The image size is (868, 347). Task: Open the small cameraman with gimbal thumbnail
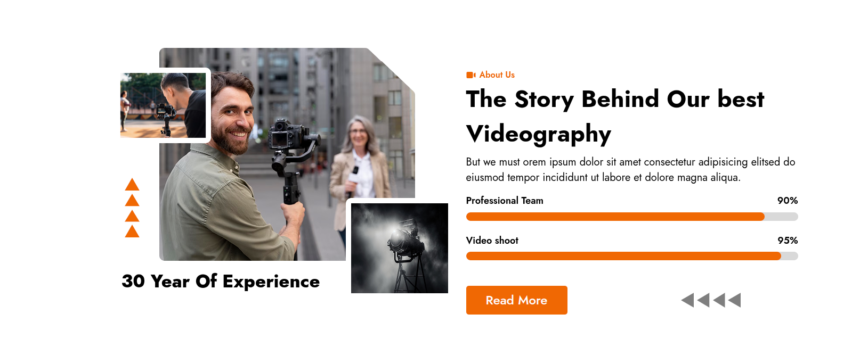tap(163, 105)
